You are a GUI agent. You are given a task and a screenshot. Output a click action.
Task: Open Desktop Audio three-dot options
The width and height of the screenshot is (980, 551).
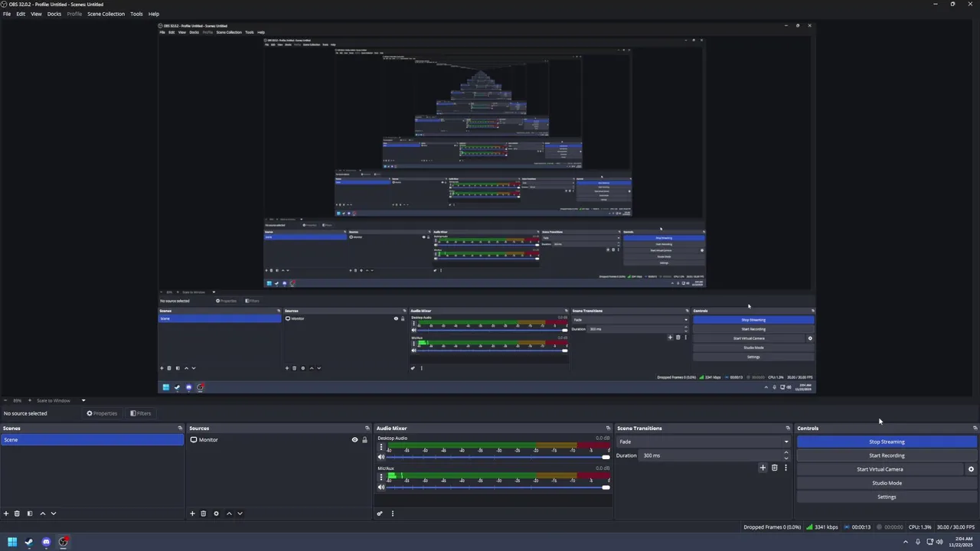point(381,447)
